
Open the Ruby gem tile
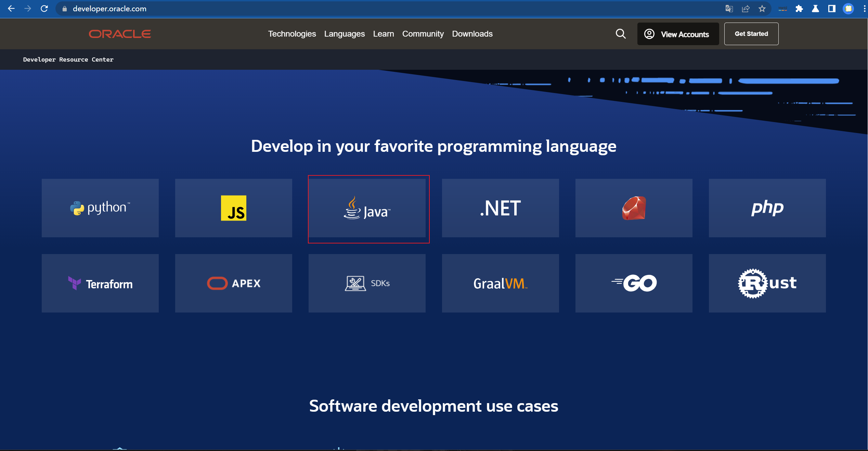[634, 208]
